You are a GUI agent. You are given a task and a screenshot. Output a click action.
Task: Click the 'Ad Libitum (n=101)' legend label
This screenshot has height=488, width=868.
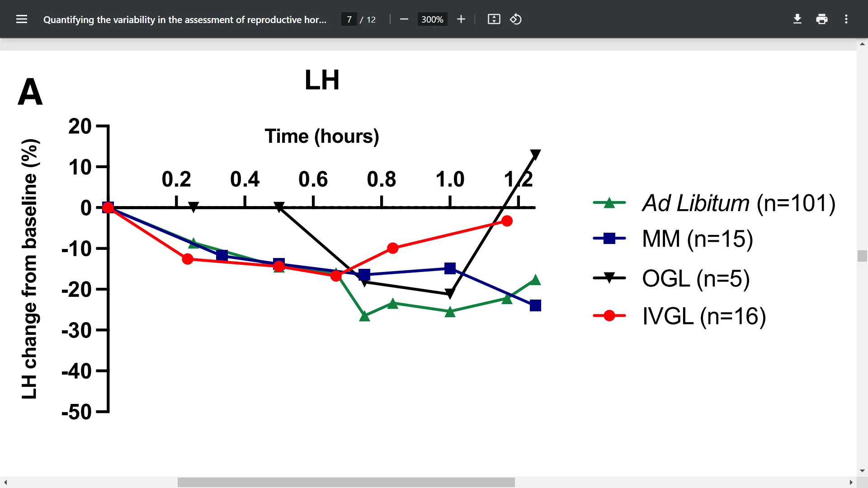739,203
